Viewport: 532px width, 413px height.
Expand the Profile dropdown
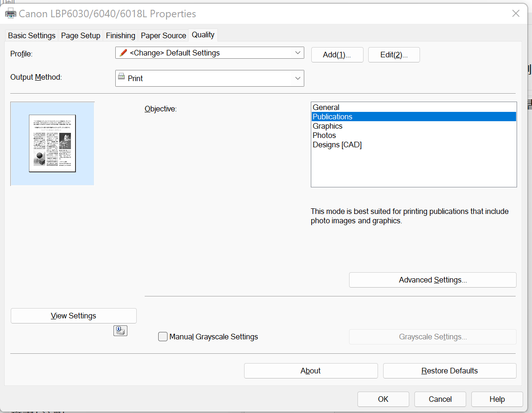click(x=210, y=53)
